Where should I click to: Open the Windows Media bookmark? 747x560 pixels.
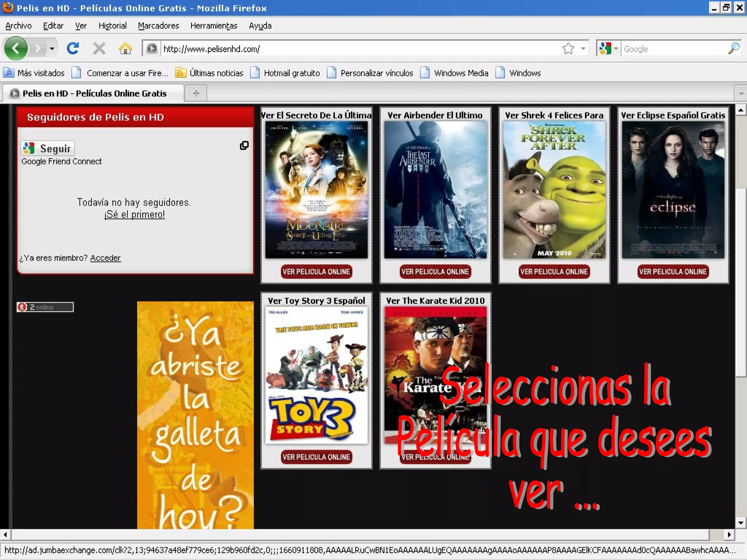[454, 73]
